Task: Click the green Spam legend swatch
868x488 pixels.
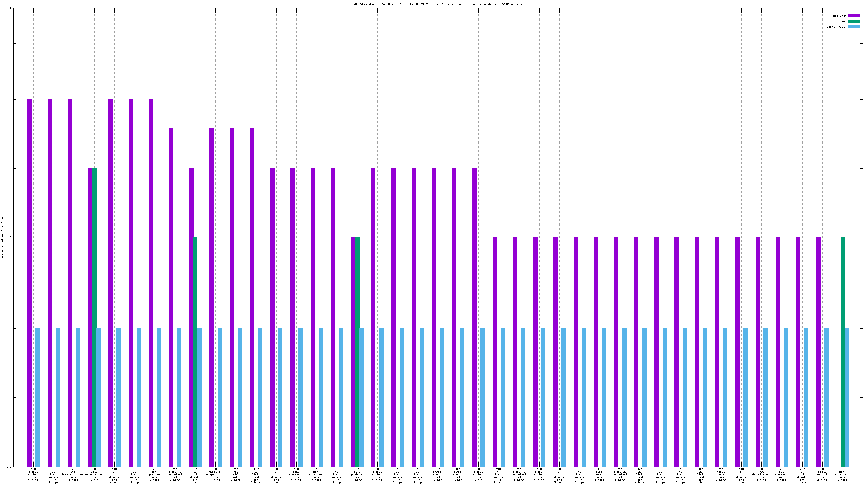Action: [853, 21]
